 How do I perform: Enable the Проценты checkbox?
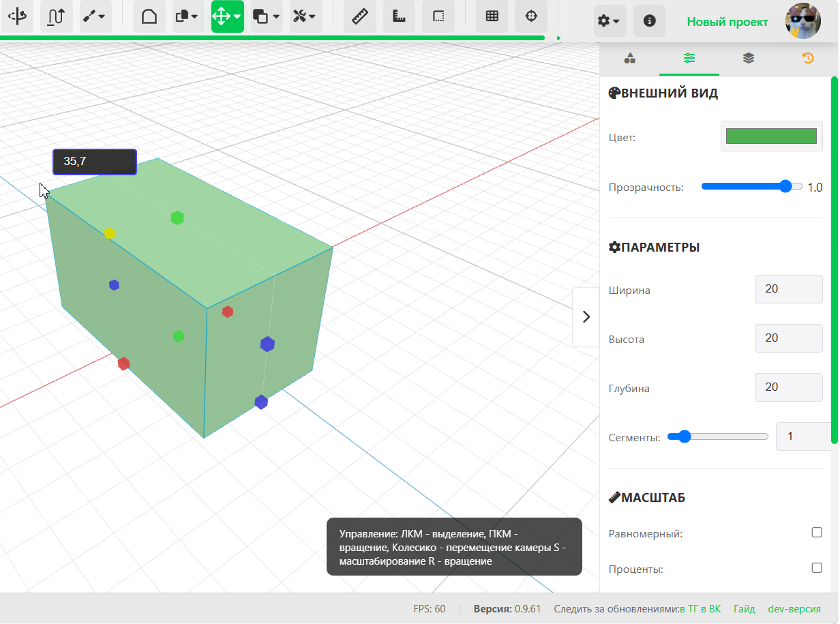click(817, 567)
